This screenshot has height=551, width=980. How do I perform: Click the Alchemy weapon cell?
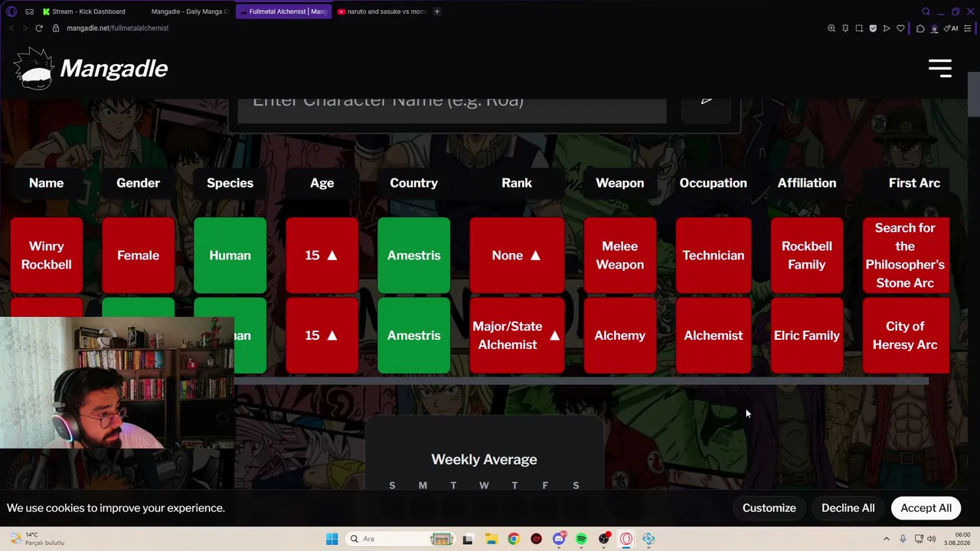pyautogui.click(x=620, y=336)
